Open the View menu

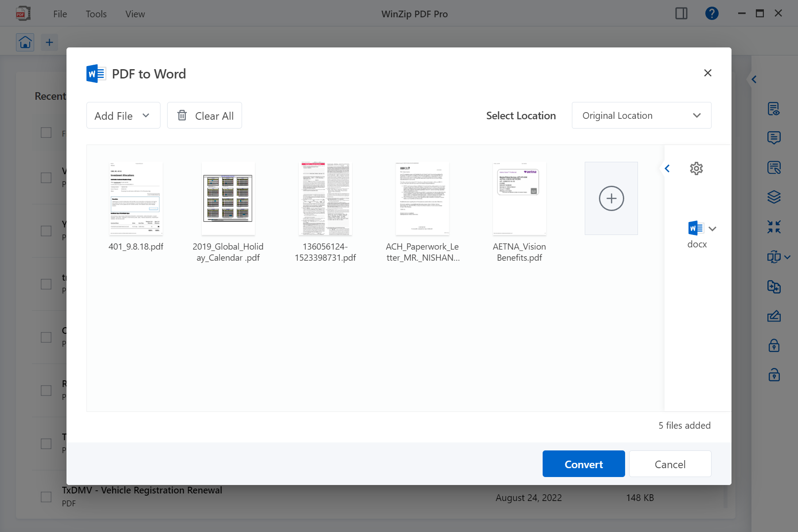pyautogui.click(x=135, y=14)
